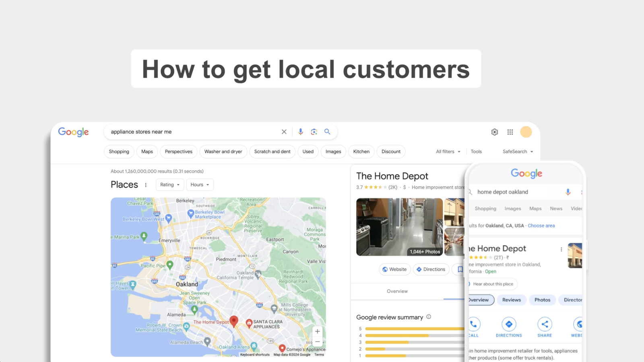Select the Shopping filter chip
The image size is (644, 362).
(x=119, y=152)
